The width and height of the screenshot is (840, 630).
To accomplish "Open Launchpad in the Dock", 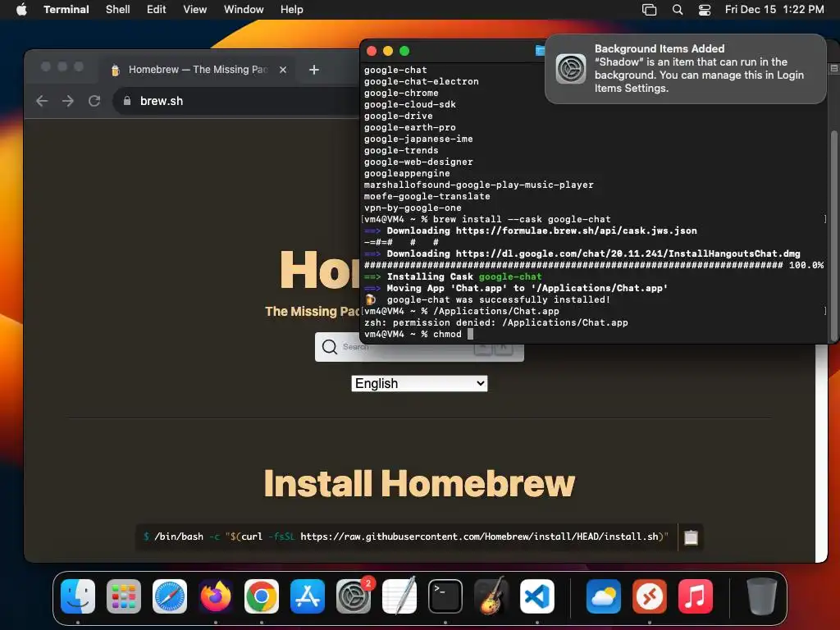I will [x=124, y=596].
